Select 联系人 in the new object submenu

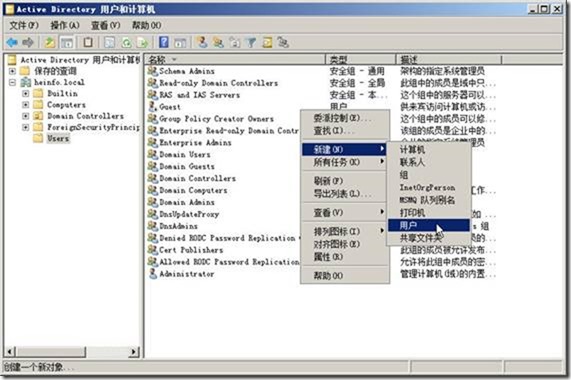[x=429, y=162]
